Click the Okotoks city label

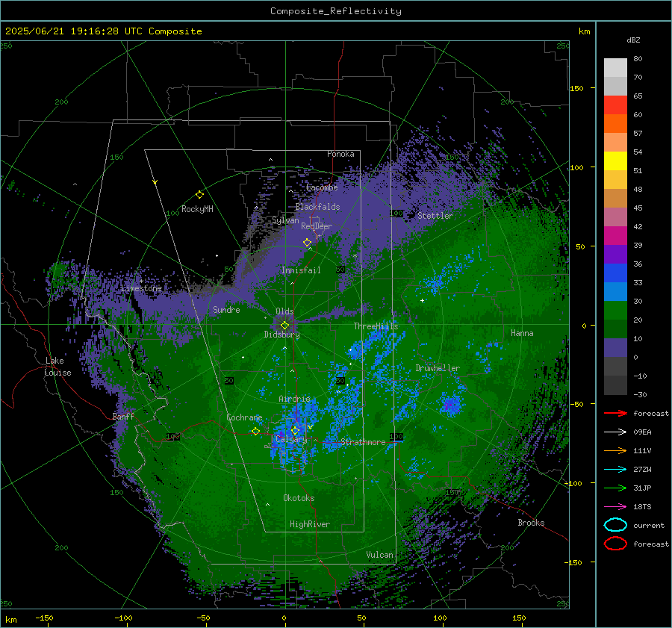[x=299, y=497]
